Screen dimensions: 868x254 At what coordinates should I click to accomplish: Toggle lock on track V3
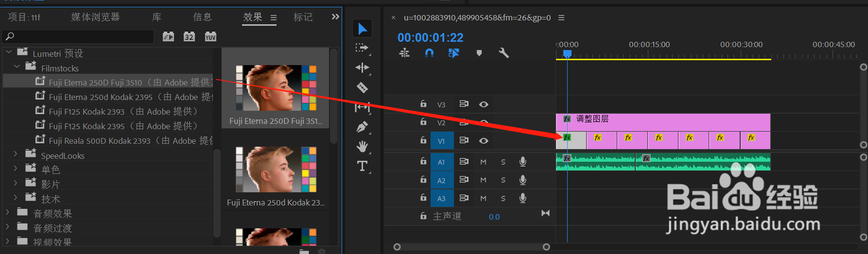423,104
